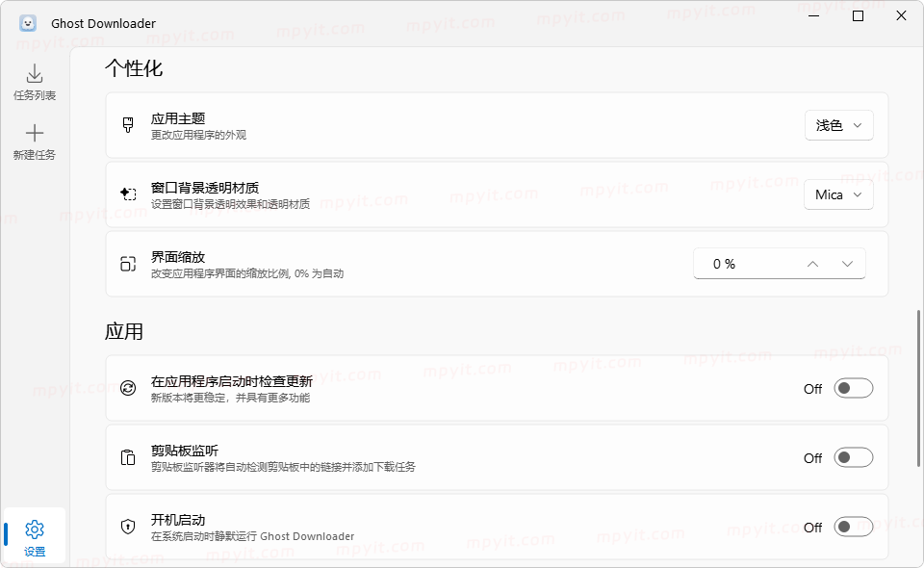
Task: Increase 界面缩放 with the up arrow
Action: click(812, 264)
